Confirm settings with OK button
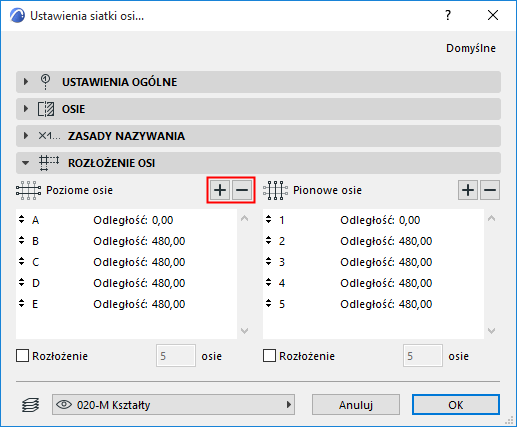This screenshot has height=427, width=517. (456, 405)
